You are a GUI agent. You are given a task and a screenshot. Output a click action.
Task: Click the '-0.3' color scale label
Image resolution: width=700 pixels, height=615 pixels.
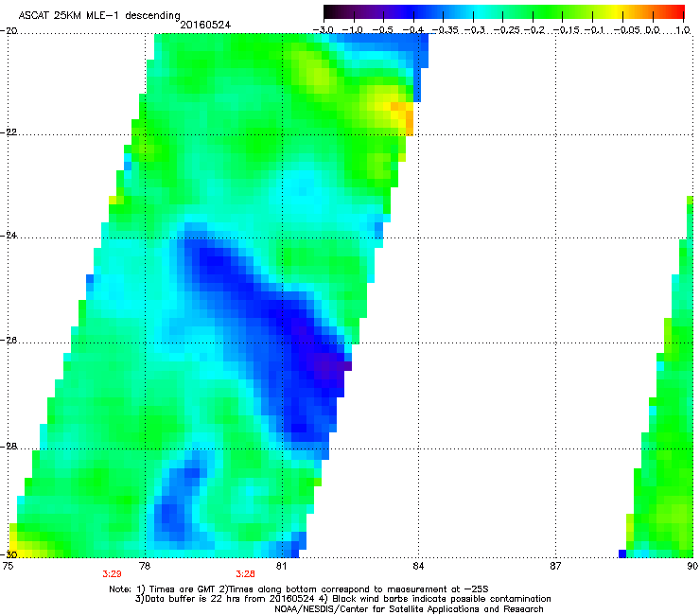474,30
